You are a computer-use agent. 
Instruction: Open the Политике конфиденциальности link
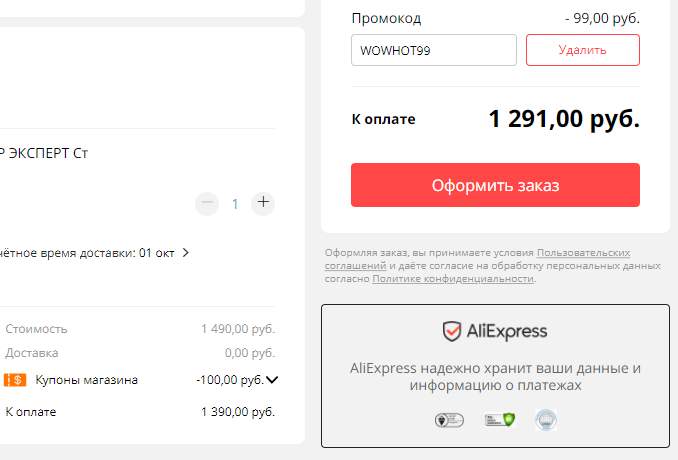453,279
